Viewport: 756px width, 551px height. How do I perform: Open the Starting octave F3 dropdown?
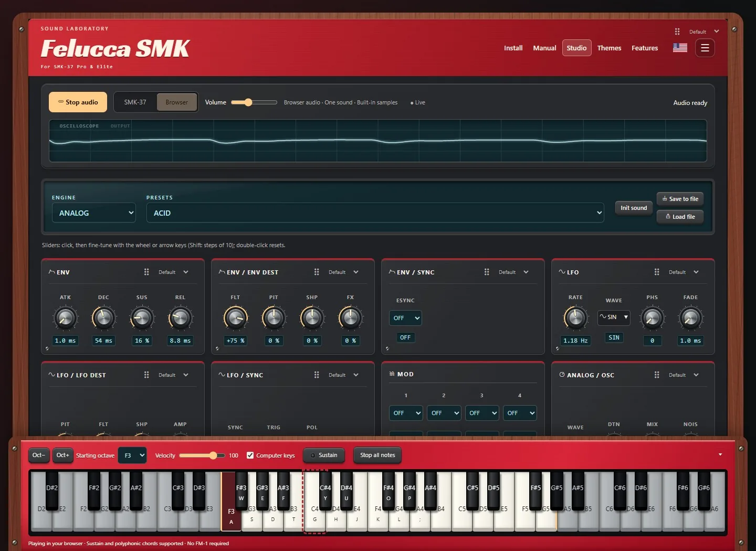132,455
